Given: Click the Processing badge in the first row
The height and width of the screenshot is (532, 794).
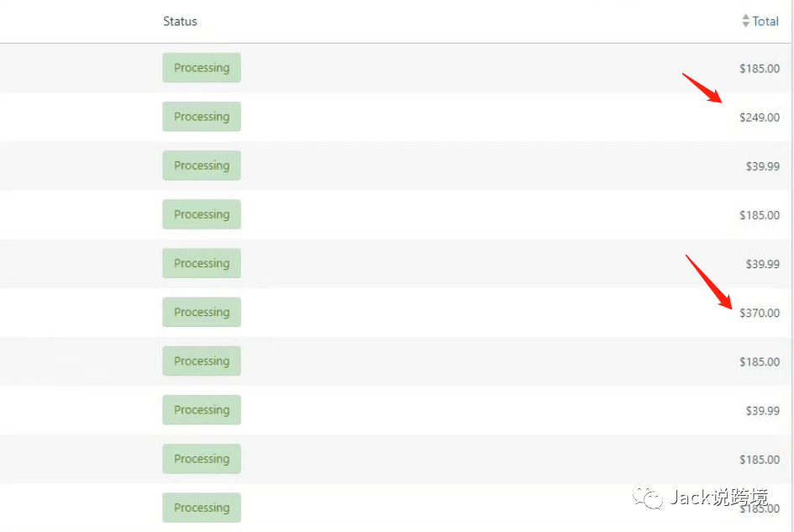Looking at the screenshot, I should (x=202, y=68).
